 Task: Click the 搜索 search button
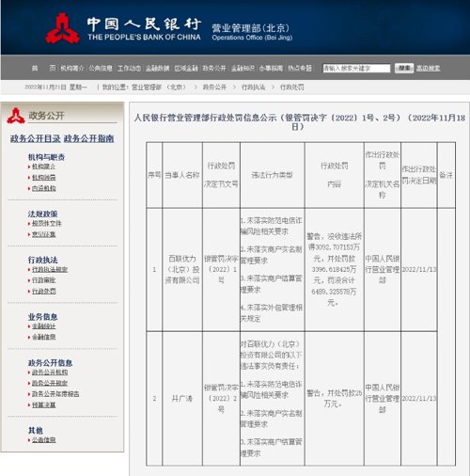pyautogui.click(x=404, y=68)
